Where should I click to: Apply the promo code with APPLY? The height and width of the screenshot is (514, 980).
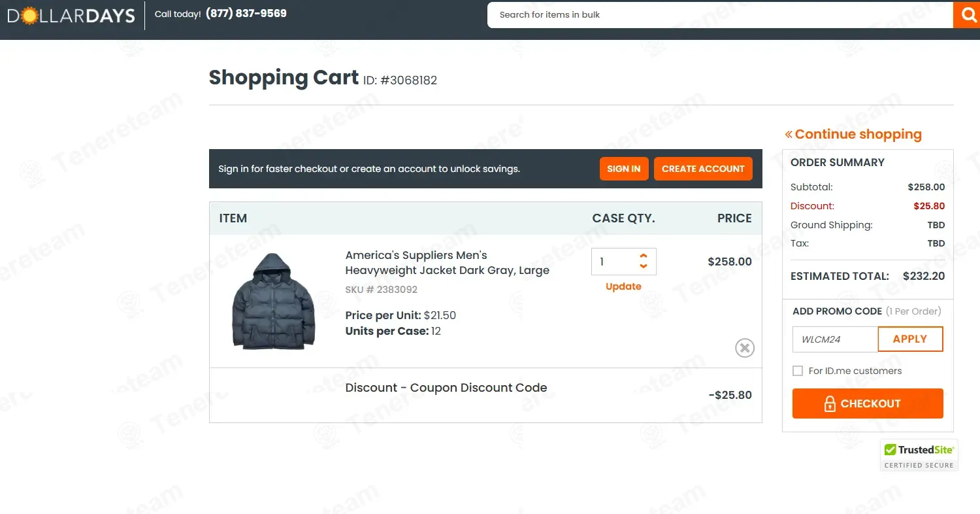pos(910,339)
